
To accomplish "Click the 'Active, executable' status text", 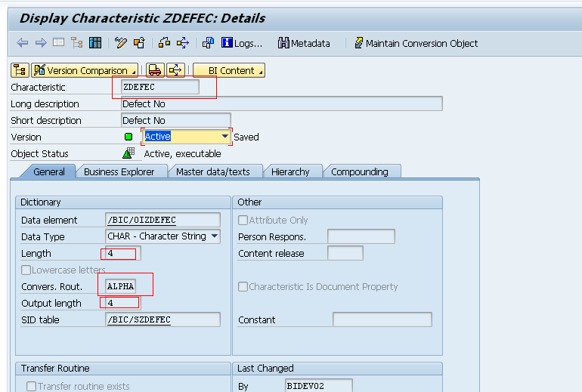I will (182, 153).
